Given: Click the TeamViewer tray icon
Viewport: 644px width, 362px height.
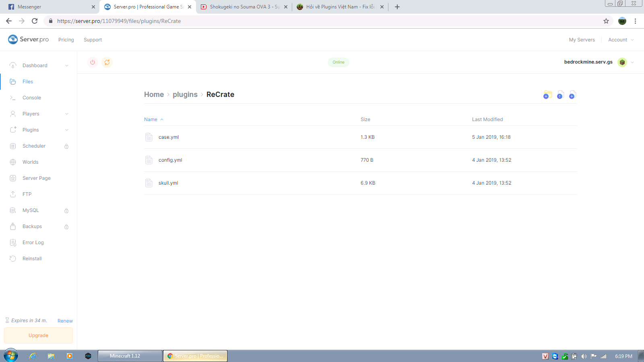Looking at the screenshot, I should [x=555, y=356].
